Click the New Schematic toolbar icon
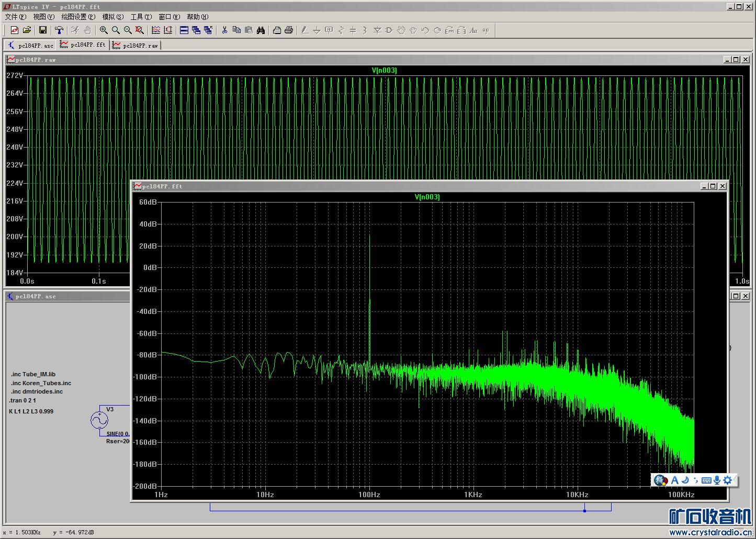This screenshot has height=539, width=756. click(x=14, y=30)
